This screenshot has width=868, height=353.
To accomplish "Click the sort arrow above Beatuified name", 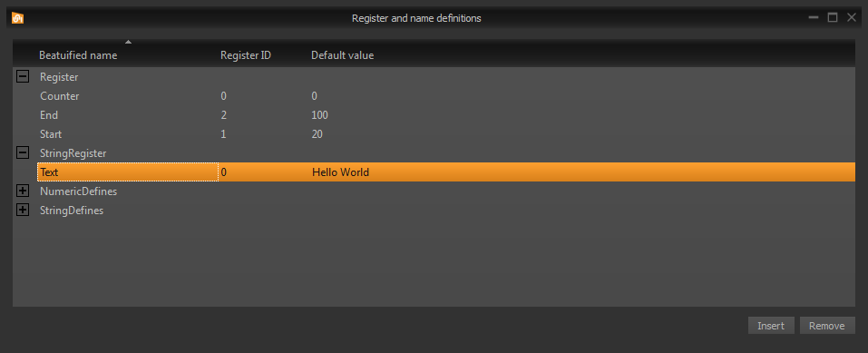I will [129, 42].
